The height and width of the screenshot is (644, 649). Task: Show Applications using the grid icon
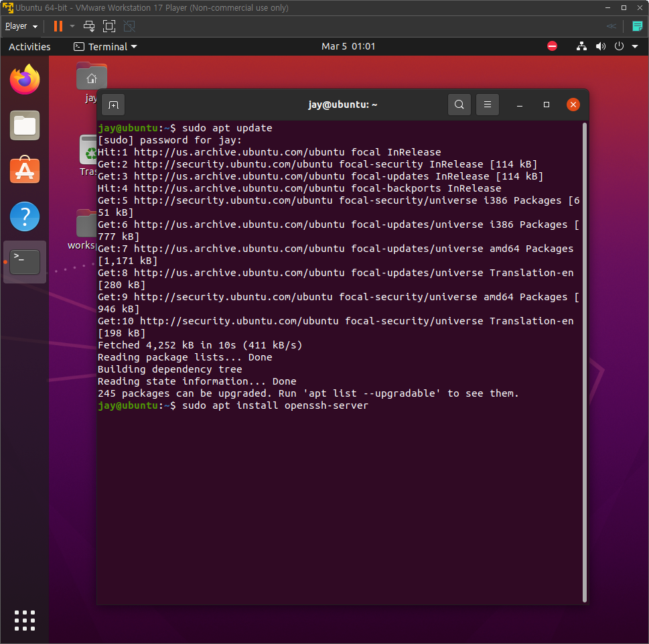pyautogui.click(x=24, y=620)
